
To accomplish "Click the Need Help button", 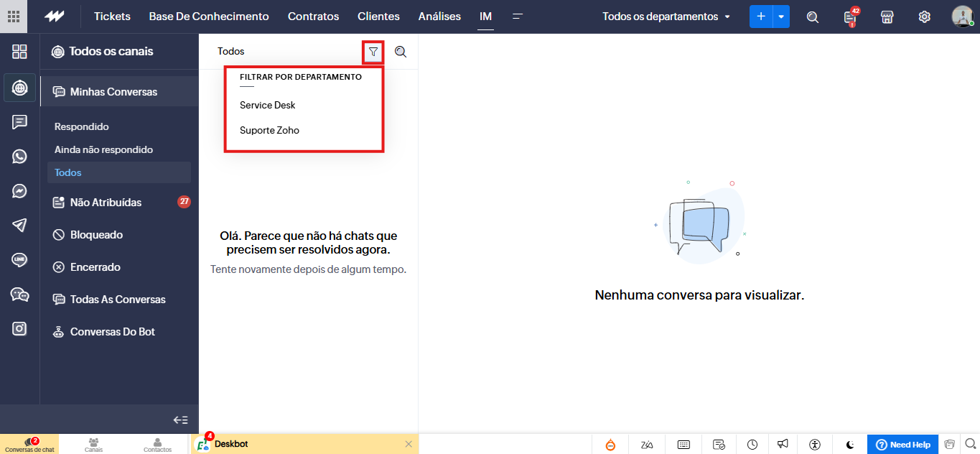I will [x=902, y=445].
